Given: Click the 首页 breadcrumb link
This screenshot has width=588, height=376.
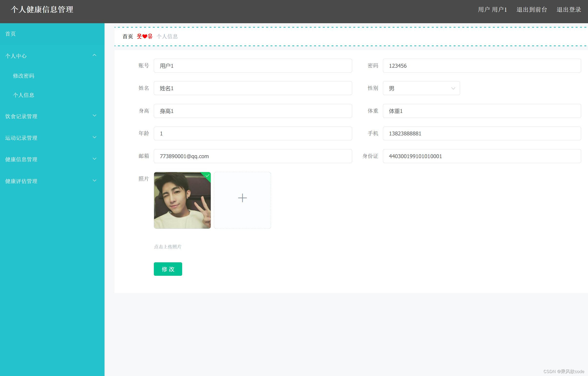Looking at the screenshot, I should [128, 37].
